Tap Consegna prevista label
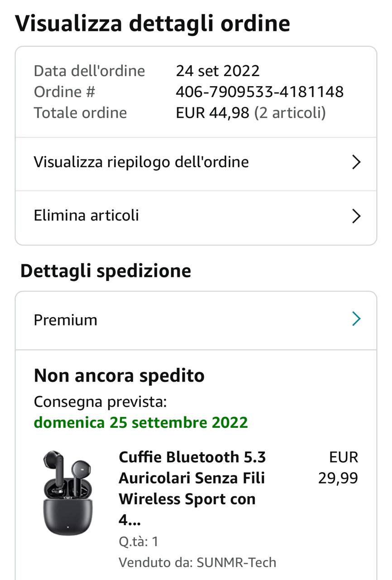The image size is (392, 580). 100,401
